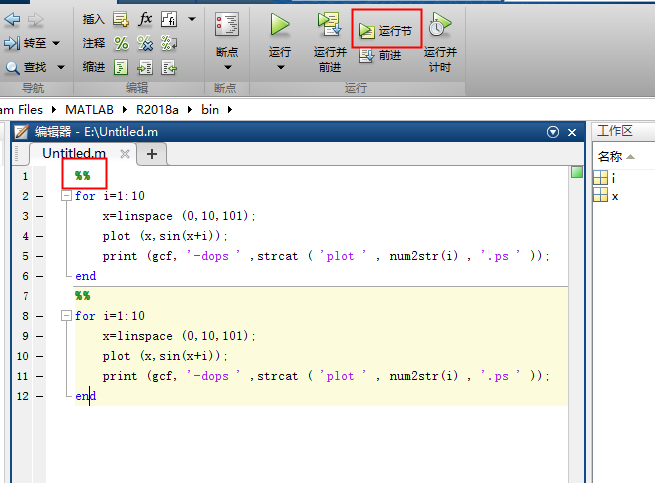The width and height of the screenshot is (655, 483).
Task: Open the 查找 (Find) magnifier tool
Action: 26,67
